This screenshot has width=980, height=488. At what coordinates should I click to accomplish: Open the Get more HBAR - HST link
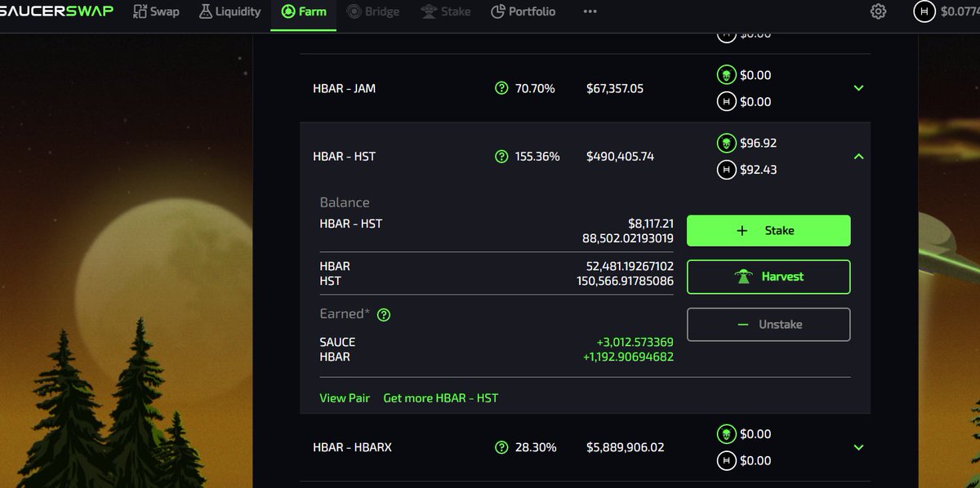[441, 398]
